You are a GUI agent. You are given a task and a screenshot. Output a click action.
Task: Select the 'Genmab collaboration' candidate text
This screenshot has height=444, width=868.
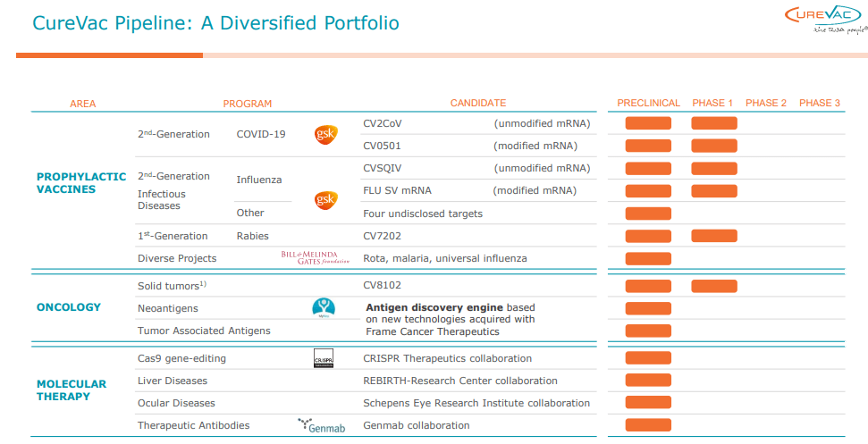416,425
